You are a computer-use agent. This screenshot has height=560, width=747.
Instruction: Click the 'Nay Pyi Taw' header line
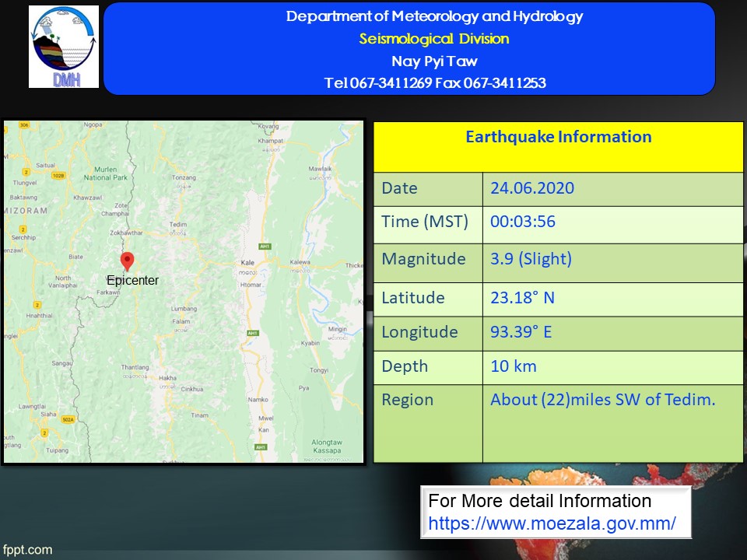(434, 61)
